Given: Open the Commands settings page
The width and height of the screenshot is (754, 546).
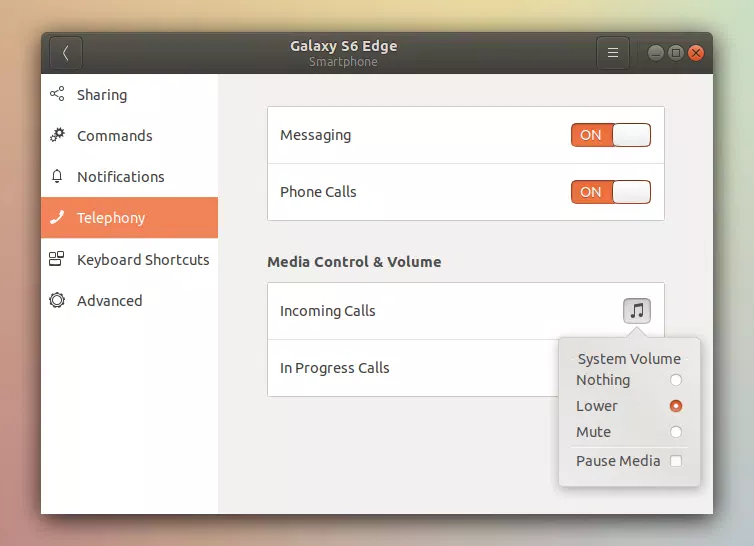Looking at the screenshot, I should (x=129, y=136).
